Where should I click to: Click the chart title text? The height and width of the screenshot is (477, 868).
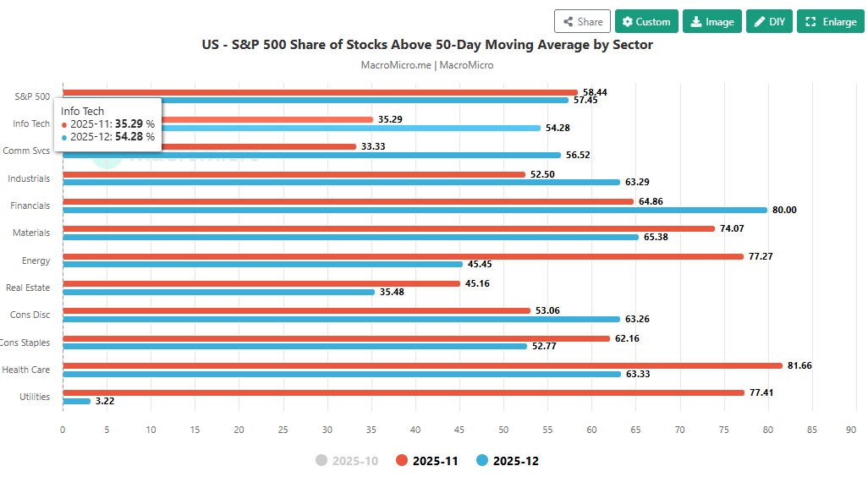point(427,45)
